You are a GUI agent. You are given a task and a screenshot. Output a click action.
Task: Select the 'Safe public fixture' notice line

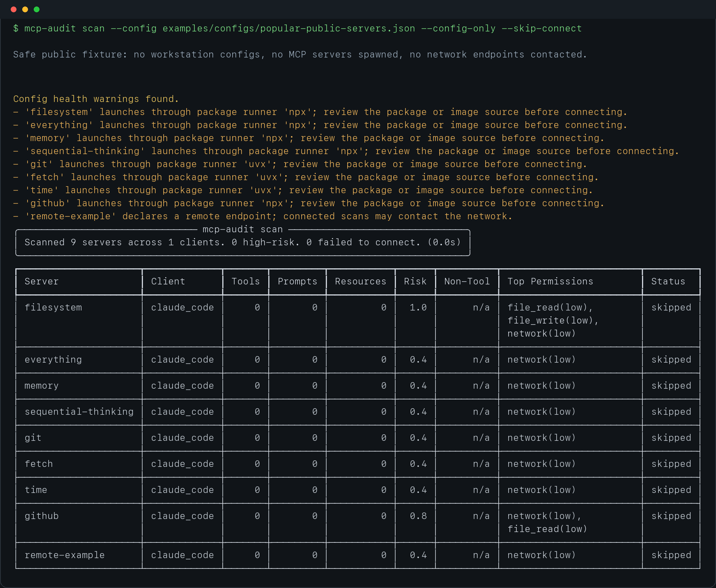click(300, 54)
